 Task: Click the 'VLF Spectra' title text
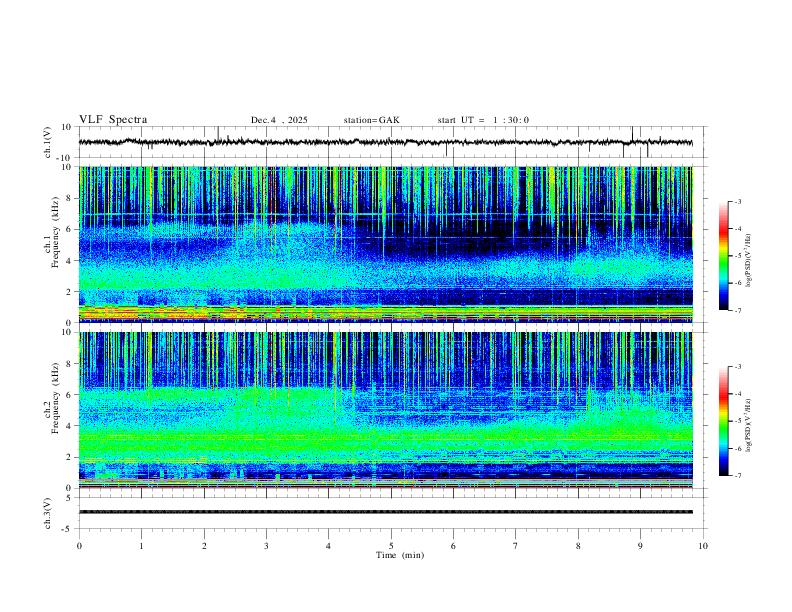point(113,120)
